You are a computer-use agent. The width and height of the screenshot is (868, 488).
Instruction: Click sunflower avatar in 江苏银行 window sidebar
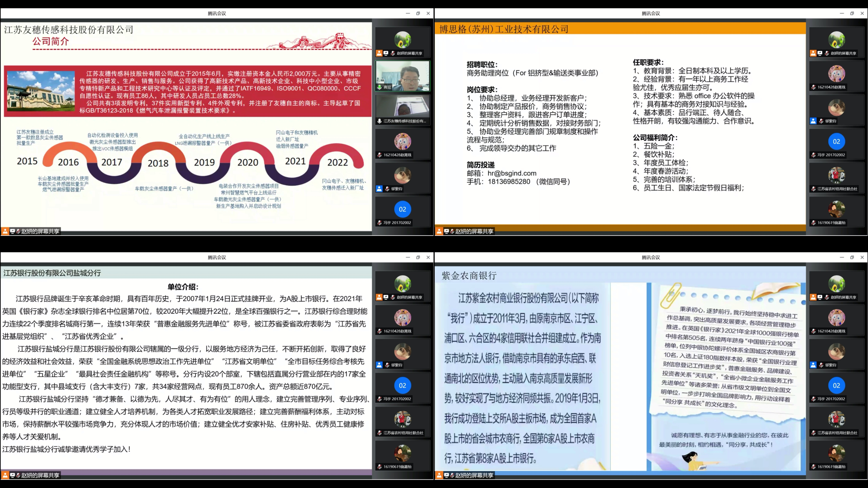coord(403,284)
